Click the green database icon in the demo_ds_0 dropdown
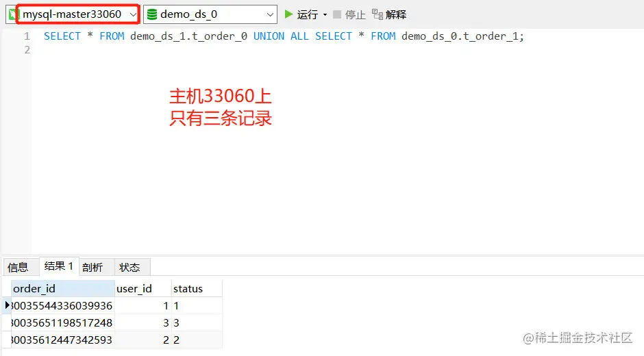Screen dimensions: 644x356 coord(152,14)
